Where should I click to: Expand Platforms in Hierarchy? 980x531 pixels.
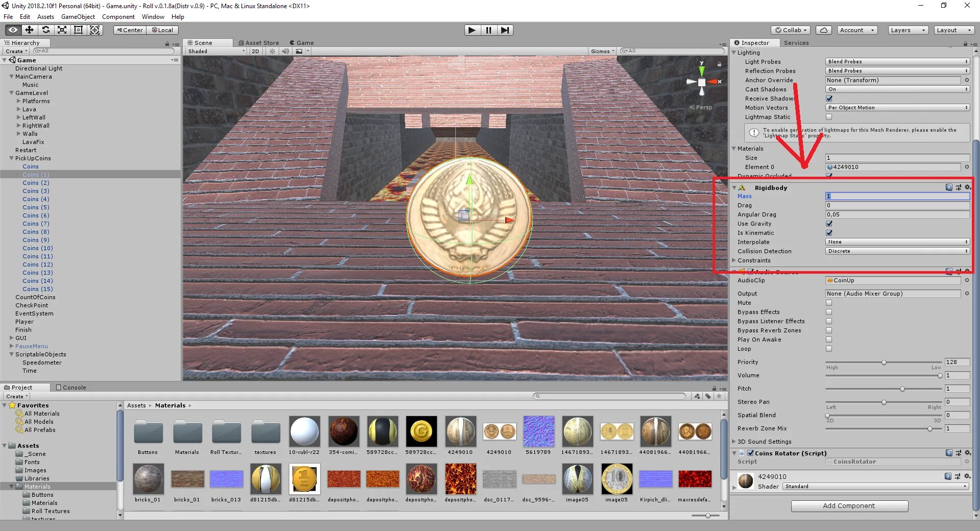tap(19, 101)
